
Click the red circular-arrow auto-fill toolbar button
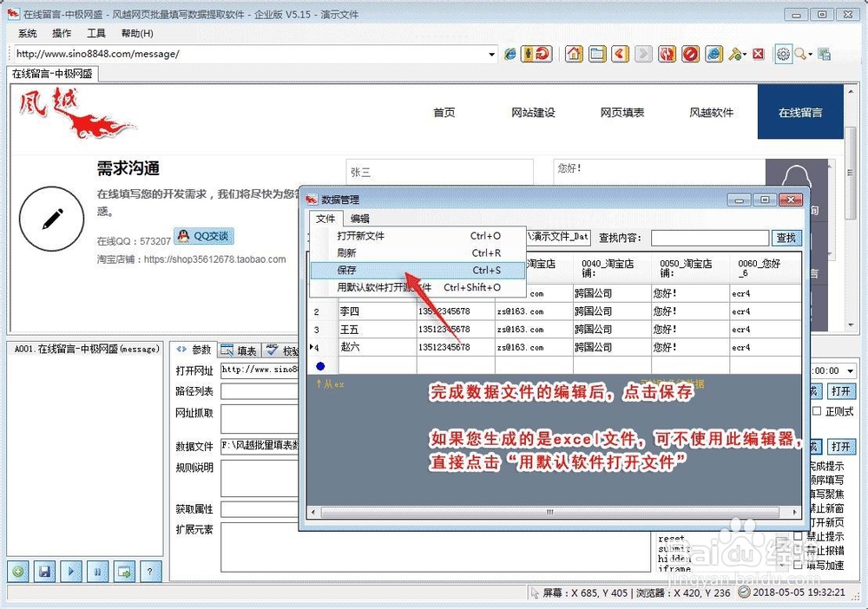coord(536,54)
